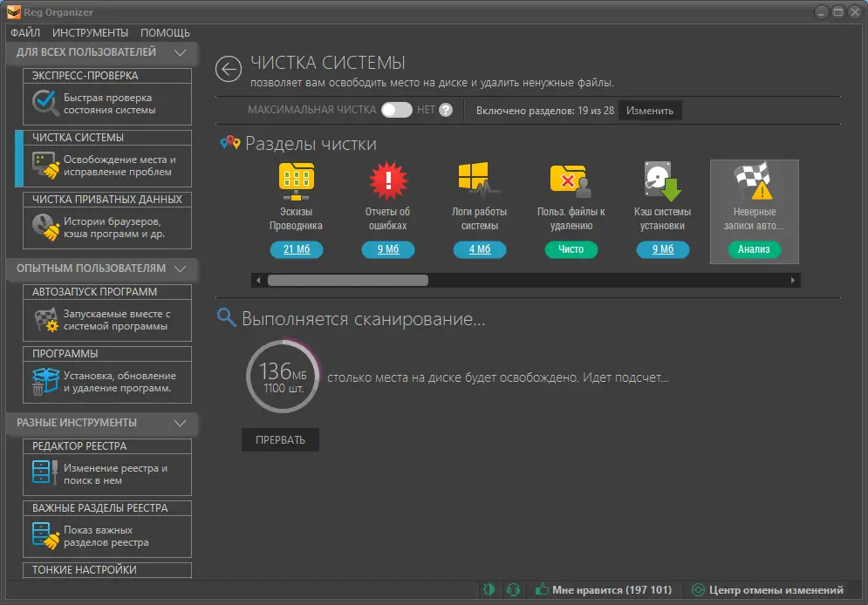Click Изменить to edit enabled sections

point(649,110)
